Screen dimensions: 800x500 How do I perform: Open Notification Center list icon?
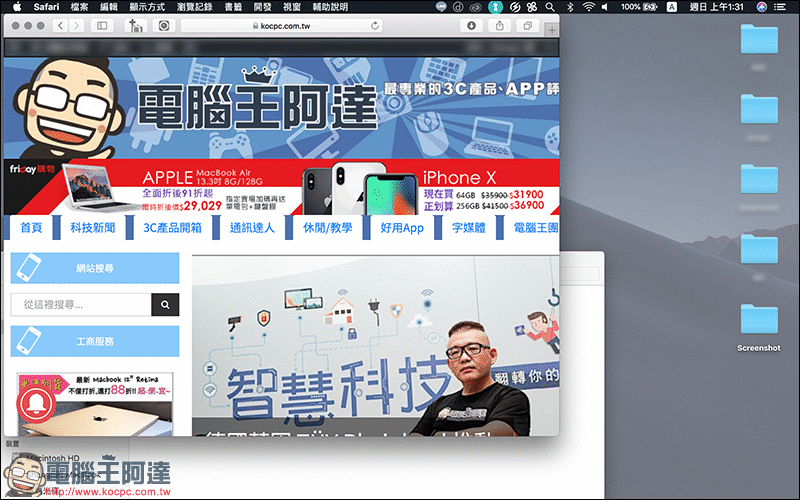[x=780, y=7]
